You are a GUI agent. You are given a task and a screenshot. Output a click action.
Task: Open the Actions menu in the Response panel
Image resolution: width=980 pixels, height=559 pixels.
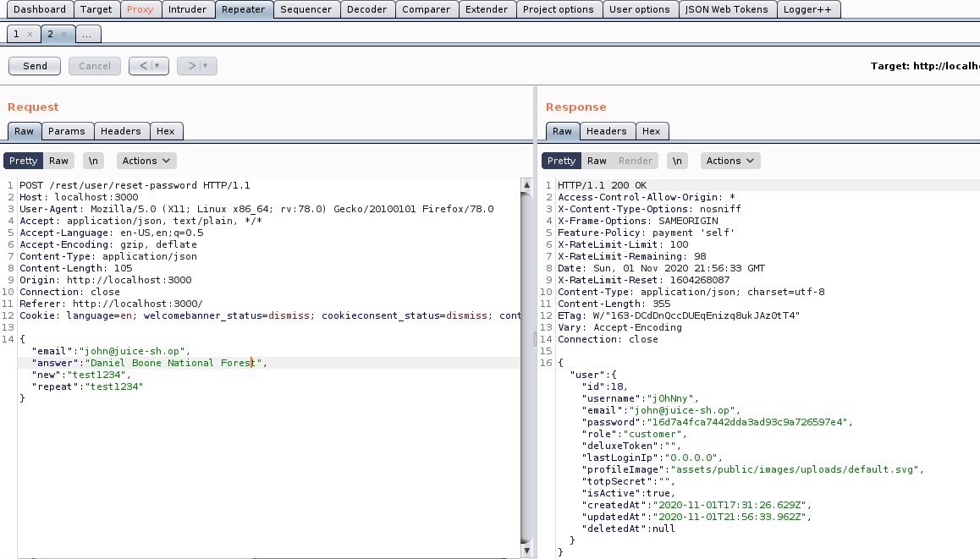(x=729, y=160)
